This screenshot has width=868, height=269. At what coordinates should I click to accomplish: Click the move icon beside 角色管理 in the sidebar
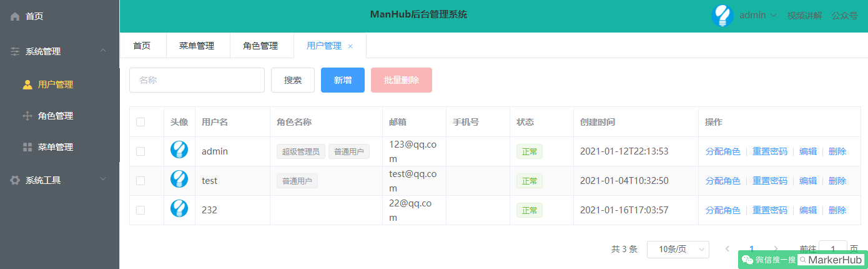click(27, 116)
